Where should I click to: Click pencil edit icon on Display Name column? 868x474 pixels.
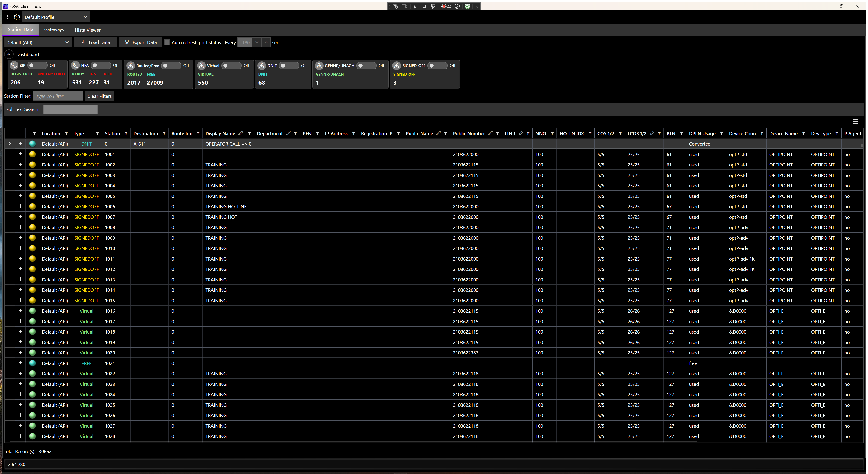pos(240,133)
